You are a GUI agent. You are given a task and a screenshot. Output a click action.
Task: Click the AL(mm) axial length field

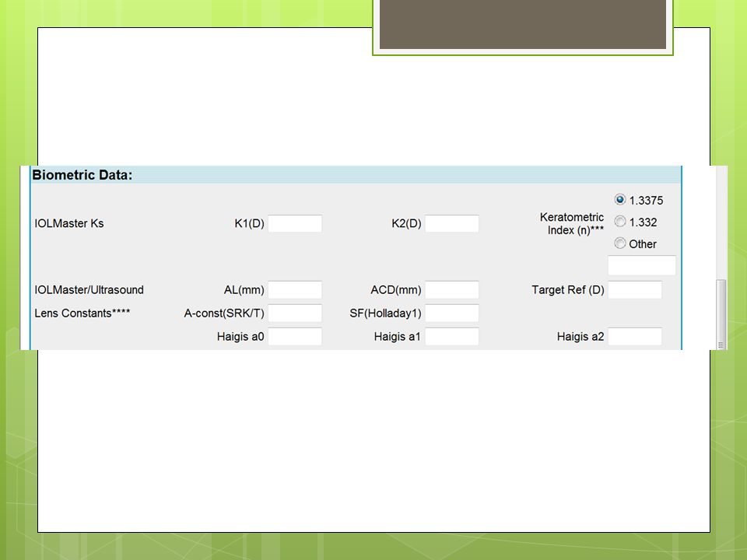(x=295, y=289)
